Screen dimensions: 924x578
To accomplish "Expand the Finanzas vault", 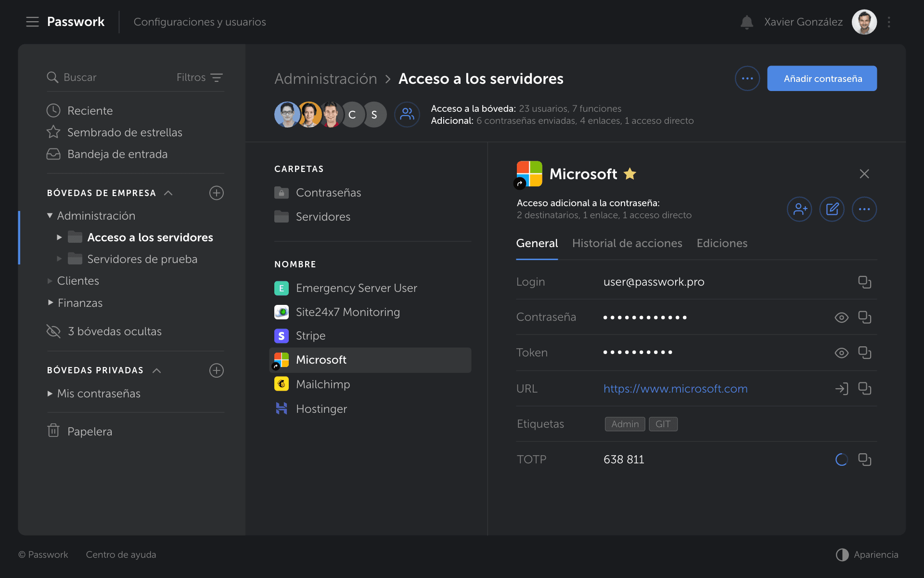I will [x=50, y=303].
